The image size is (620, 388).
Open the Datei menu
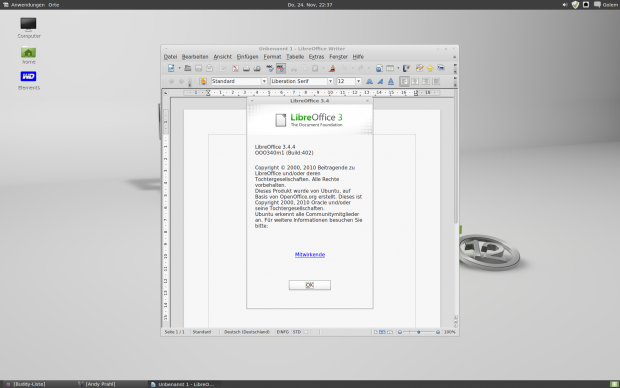[170, 57]
